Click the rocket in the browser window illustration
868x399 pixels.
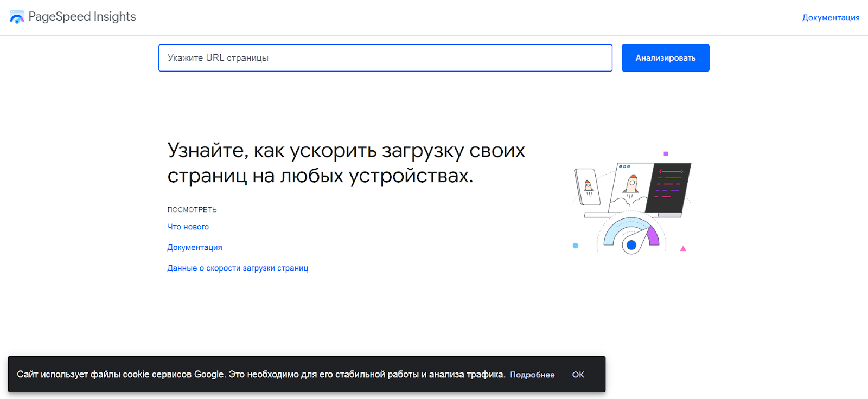click(630, 184)
